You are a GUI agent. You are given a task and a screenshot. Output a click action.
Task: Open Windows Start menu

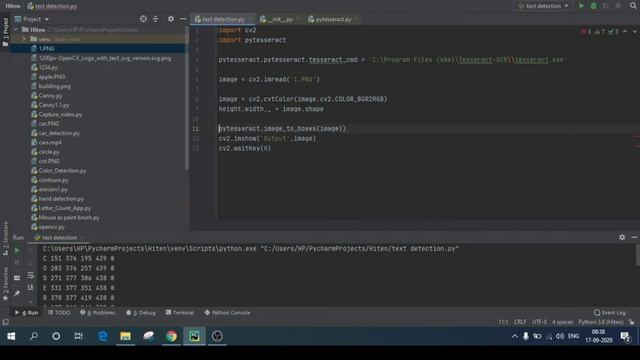[x=11, y=336]
